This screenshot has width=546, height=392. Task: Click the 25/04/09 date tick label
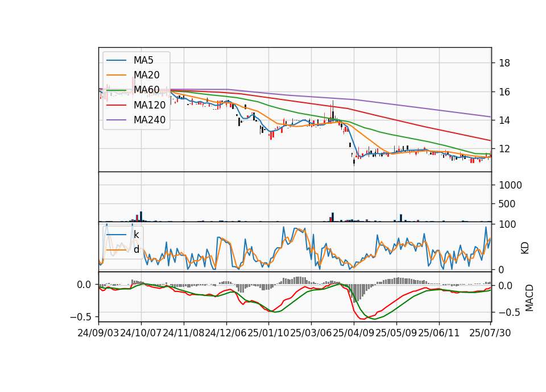353,333
